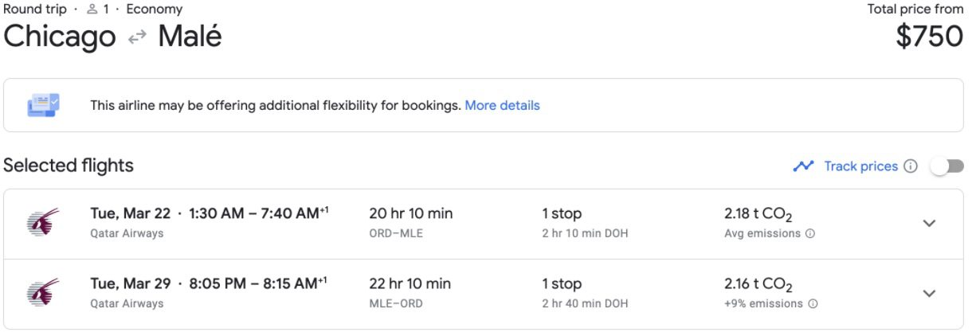Click the Selected flights heading
Viewport: 980px width, 336px height.
pos(69,166)
